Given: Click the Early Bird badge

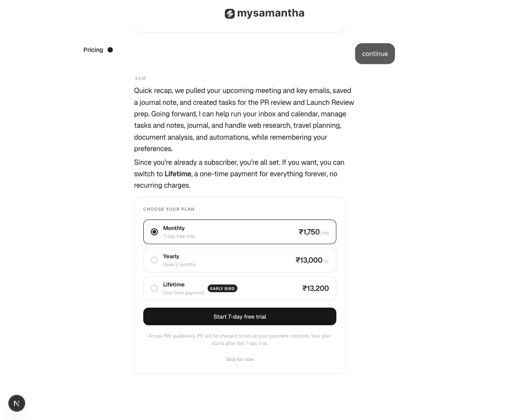Looking at the screenshot, I should coord(223,288).
